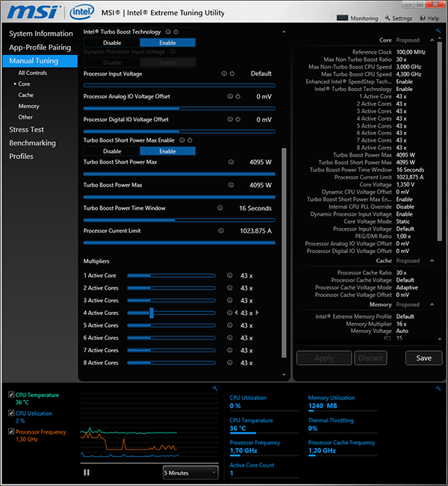
Task: Open graph settings wrench icon
Action: tap(215, 388)
